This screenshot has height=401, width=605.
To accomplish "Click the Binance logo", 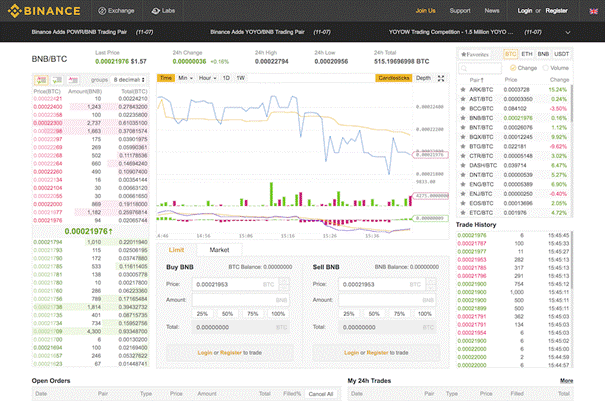I will point(44,11).
